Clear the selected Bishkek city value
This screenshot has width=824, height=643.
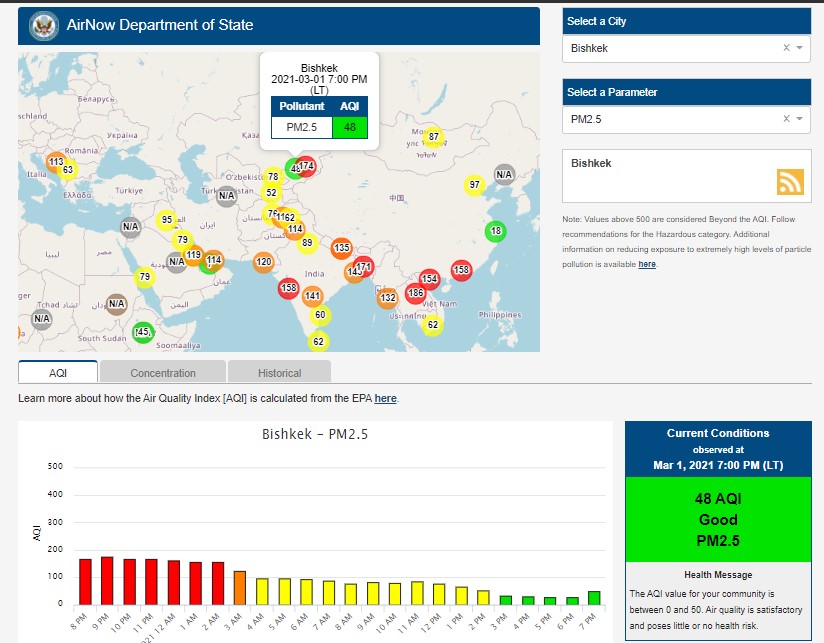click(x=786, y=48)
